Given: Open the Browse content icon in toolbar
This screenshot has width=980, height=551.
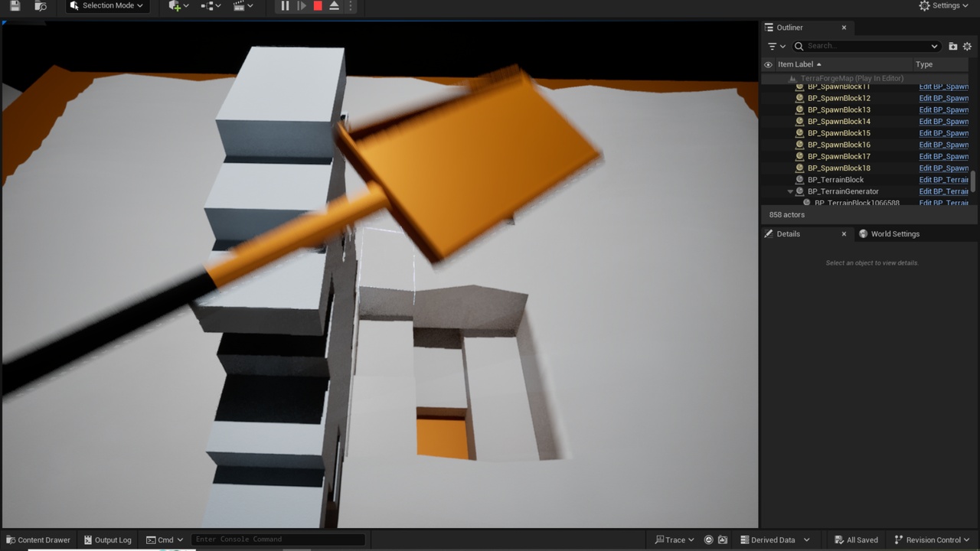Looking at the screenshot, I should tap(41, 5).
